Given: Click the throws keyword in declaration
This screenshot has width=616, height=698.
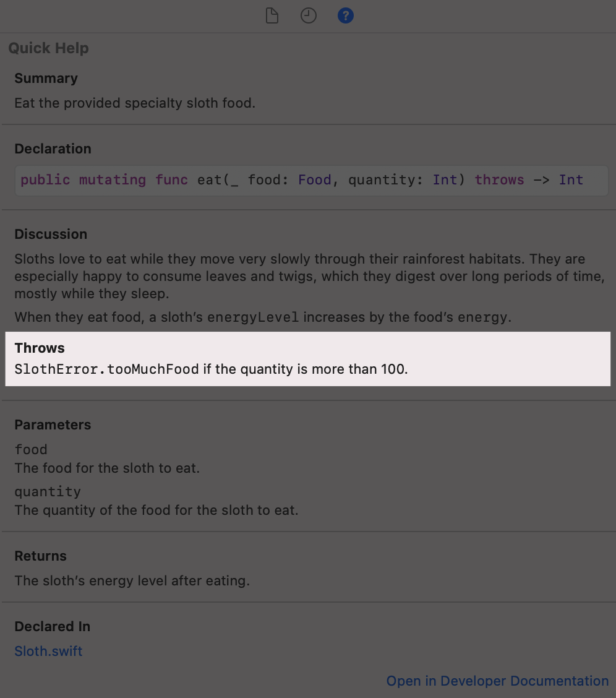Looking at the screenshot, I should (498, 179).
